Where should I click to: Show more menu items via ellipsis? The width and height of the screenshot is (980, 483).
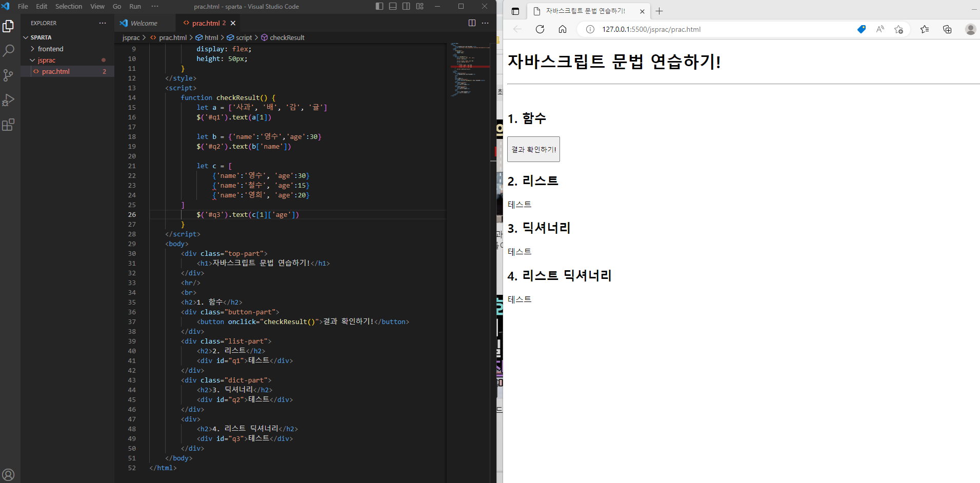(x=155, y=6)
